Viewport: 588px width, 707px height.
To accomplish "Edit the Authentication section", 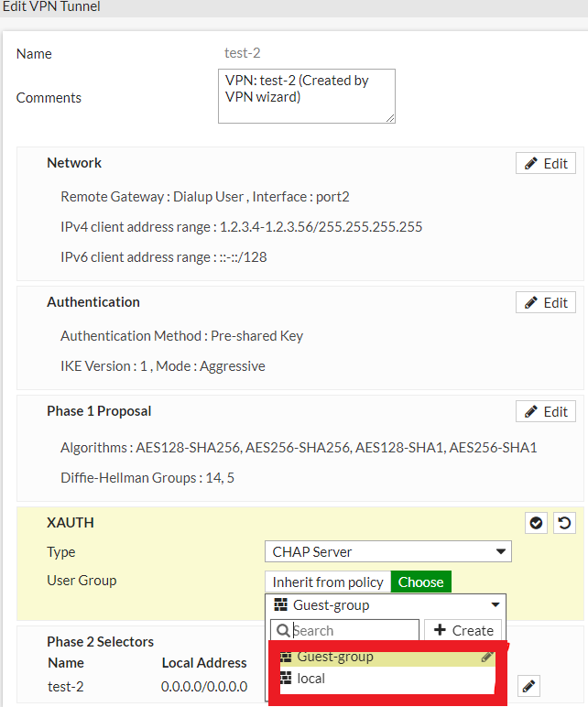I will (546, 303).
